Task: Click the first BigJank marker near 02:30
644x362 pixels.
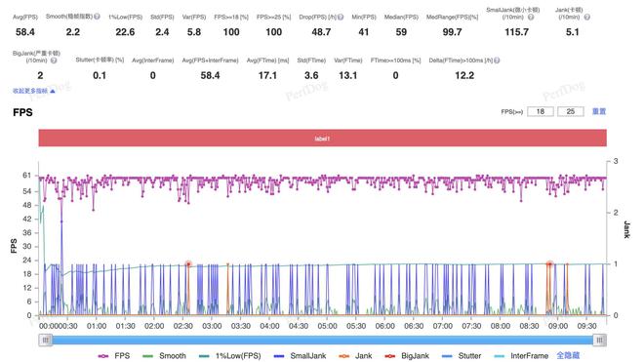Action: point(188,264)
